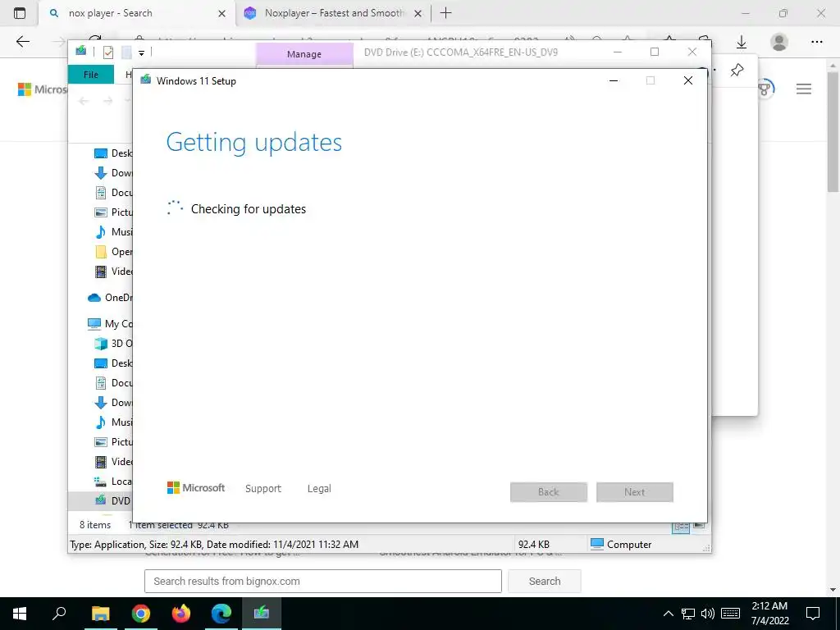Viewport: 840px width, 630px height.
Task: Select the yellow Open folder in Explorer sidebar
Action: (113, 252)
